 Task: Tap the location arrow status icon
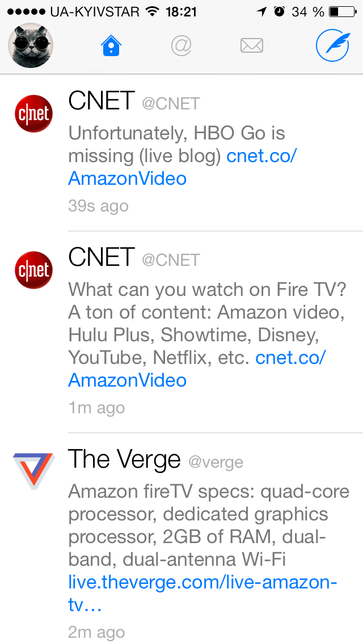pos(261,11)
